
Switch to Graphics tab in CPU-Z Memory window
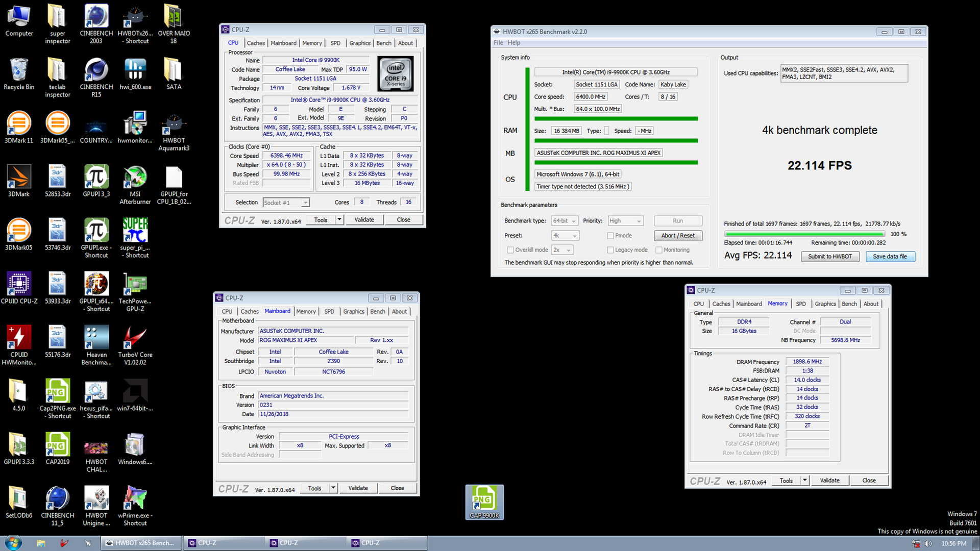coord(825,304)
